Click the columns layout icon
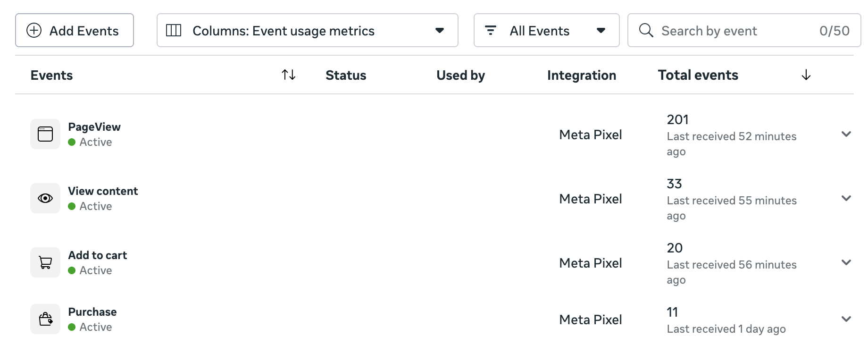This screenshot has width=868, height=353. coord(174,31)
